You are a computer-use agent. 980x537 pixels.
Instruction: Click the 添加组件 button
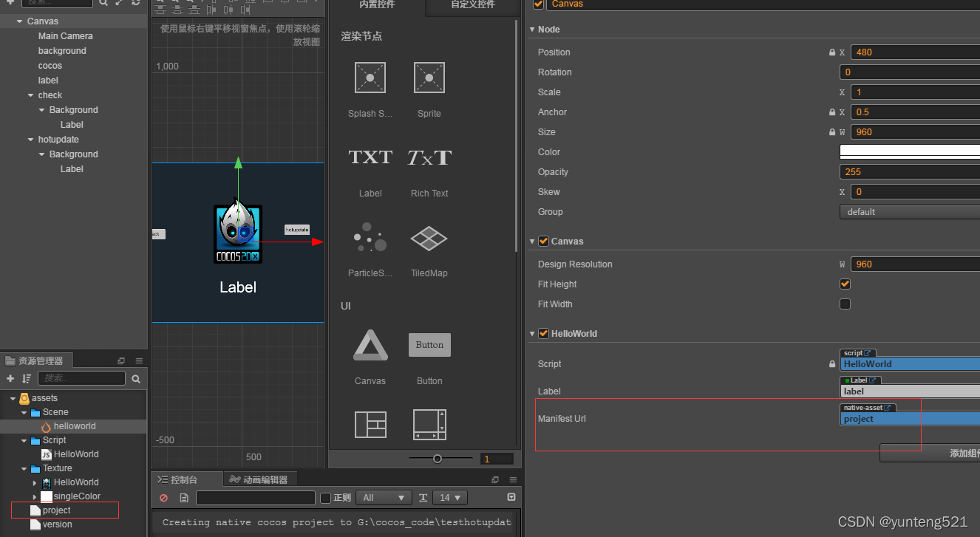930,454
